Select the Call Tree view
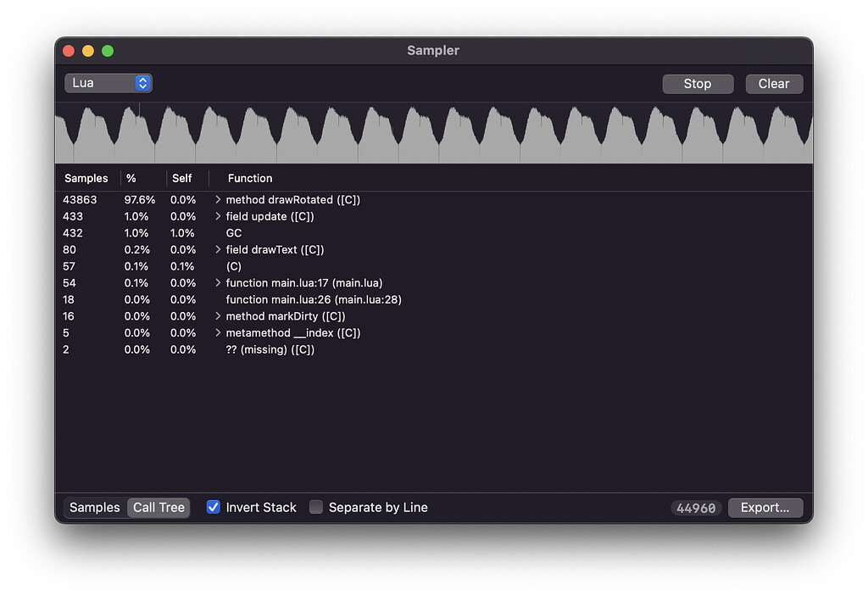The height and width of the screenshot is (596, 868). coord(158,507)
